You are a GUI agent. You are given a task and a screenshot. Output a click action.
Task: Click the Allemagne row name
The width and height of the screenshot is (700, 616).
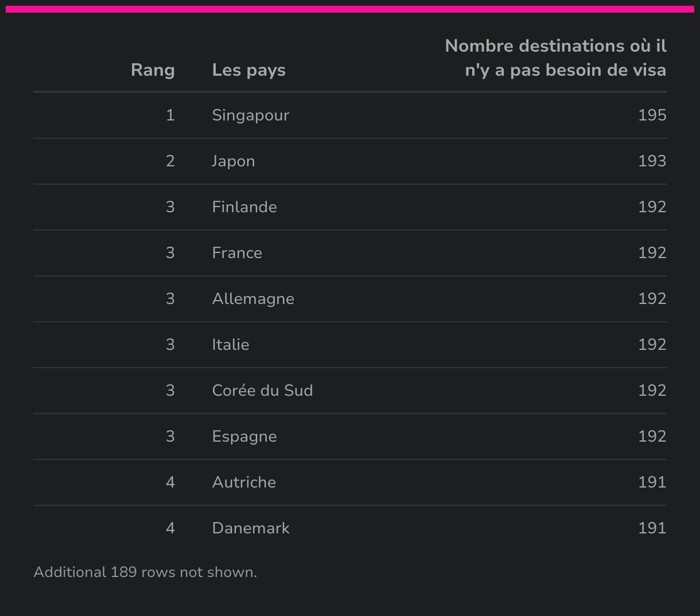pyautogui.click(x=252, y=299)
